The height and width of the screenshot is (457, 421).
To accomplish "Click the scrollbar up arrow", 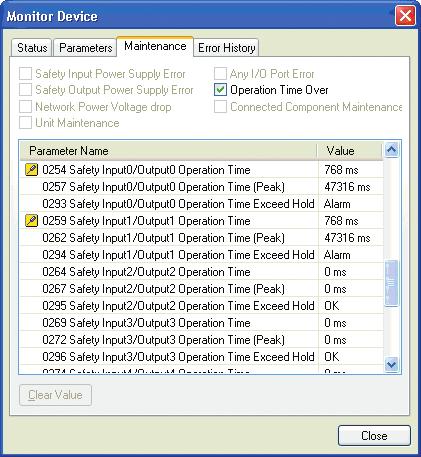I will pos(392,150).
